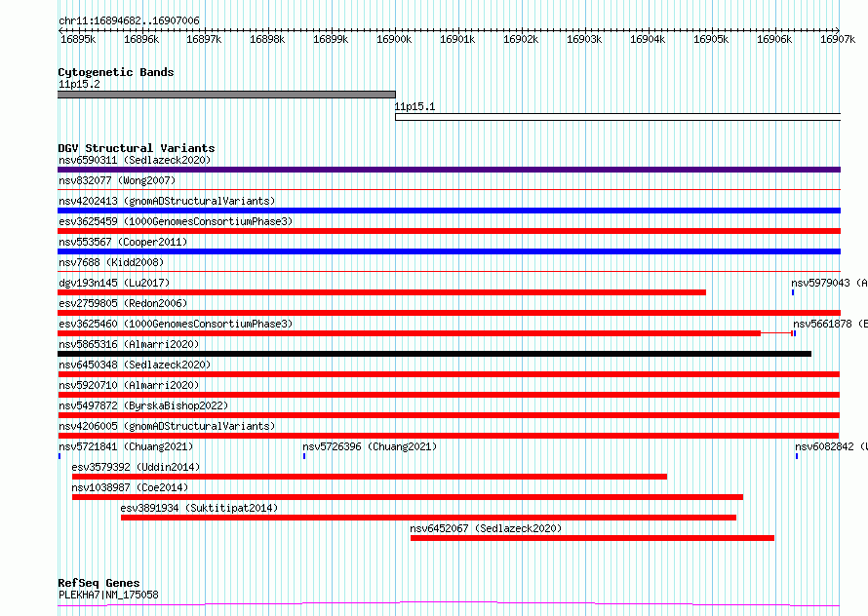Open variant dgv193n145 (Lu2017) label
Screen dimensions: 868x616
coord(114,283)
